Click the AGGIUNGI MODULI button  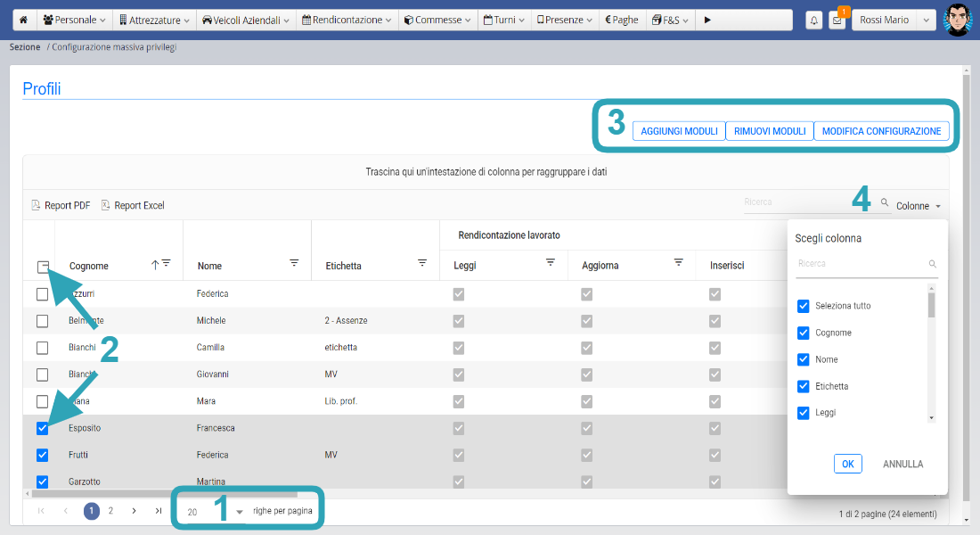click(x=679, y=131)
